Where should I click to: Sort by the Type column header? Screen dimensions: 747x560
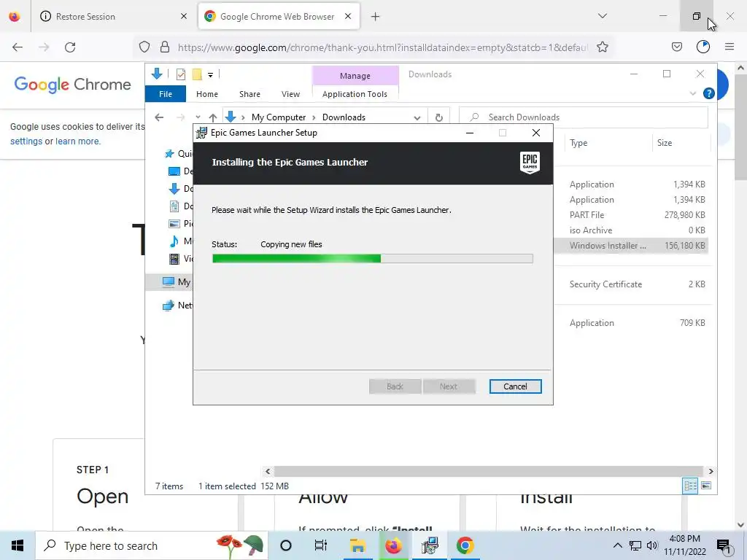pos(578,143)
